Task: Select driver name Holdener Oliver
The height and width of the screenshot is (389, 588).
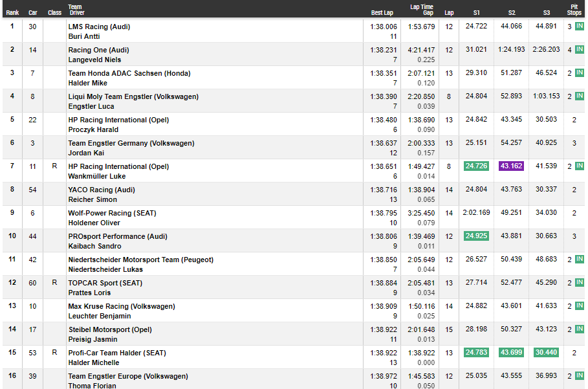Action: coord(94,223)
